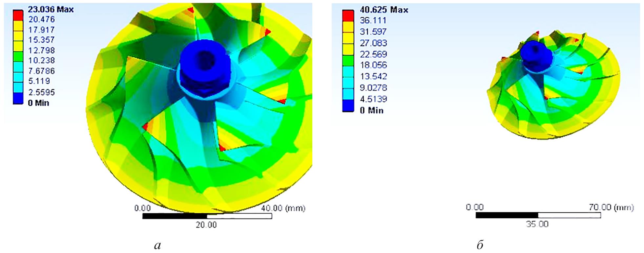Screen dimensions: 644x253
Task: Click the "40.625 Max" legend label
Action: tap(384, 10)
